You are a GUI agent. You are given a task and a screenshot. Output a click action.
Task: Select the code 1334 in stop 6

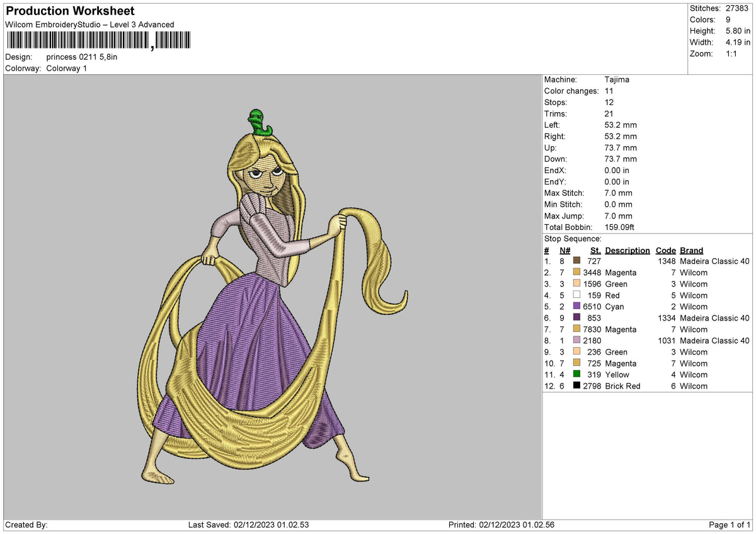pos(667,318)
